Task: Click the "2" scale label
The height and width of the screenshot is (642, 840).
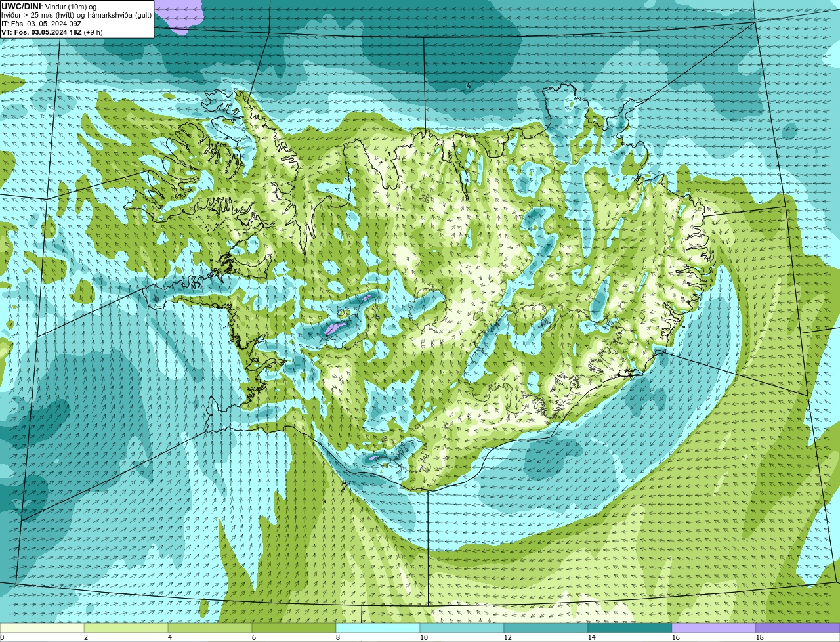Action: click(86, 637)
